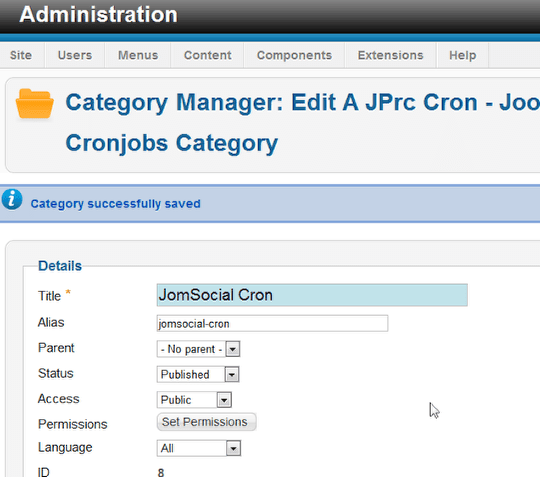Open the Users menu
The image size is (540, 477).
[x=75, y=55]
